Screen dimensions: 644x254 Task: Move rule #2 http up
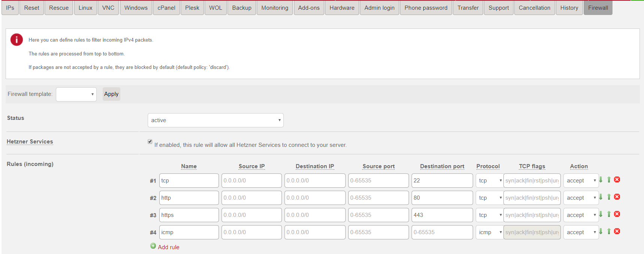coord(609,197)
